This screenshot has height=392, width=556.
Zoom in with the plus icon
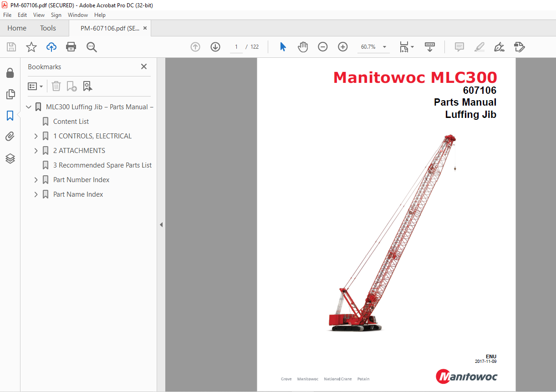point(343,47)
